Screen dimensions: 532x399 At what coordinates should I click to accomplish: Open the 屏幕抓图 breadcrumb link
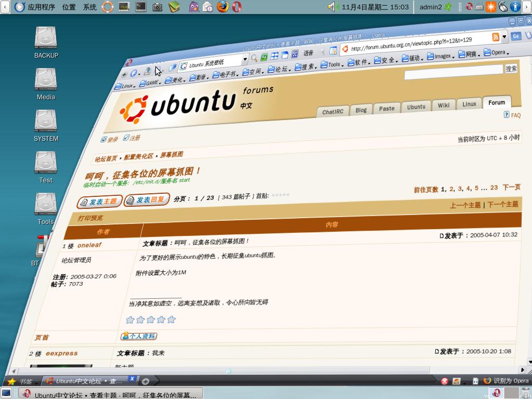coord(171,155)
